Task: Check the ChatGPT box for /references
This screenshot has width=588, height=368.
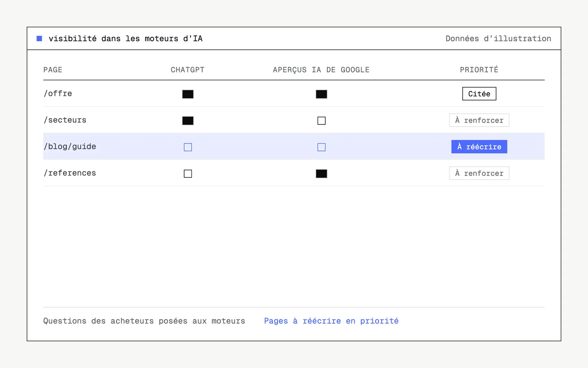Action: [188, 174]
